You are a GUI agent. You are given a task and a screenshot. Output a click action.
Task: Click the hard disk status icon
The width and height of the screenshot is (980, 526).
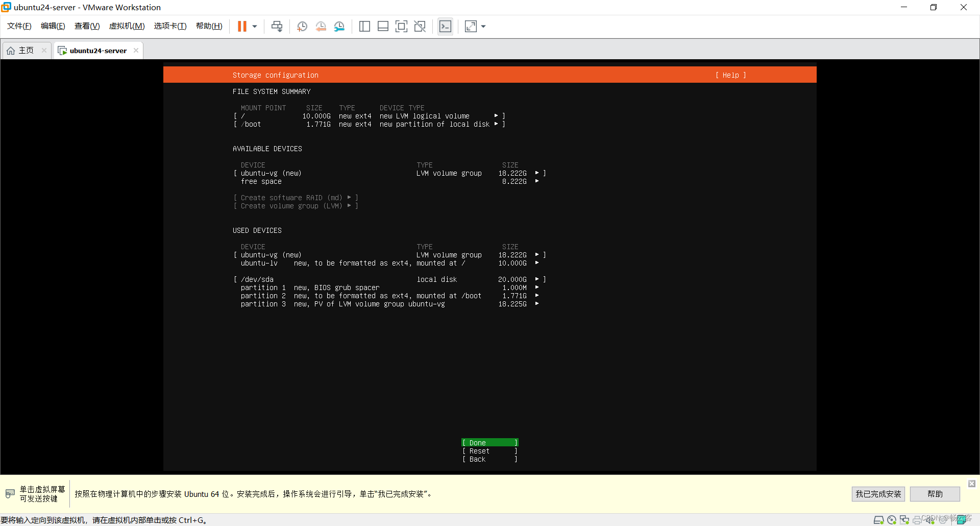(x=878, y=520)
